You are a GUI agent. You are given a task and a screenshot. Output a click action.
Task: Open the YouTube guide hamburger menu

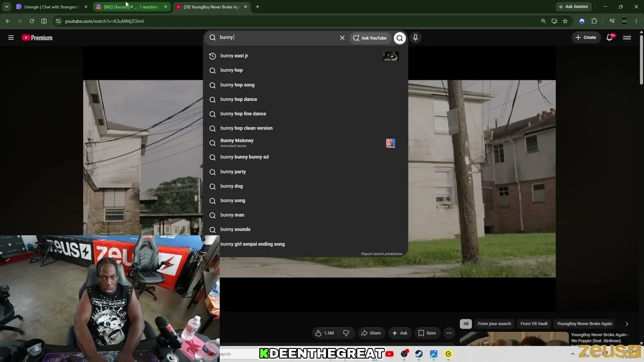tap(11, 38)
